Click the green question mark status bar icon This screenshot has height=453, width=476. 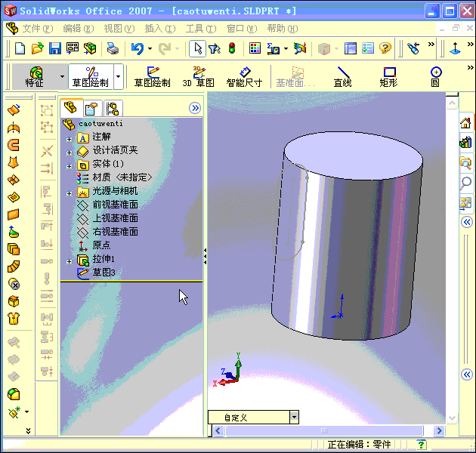pyautogui.click(x=421, y=445)
